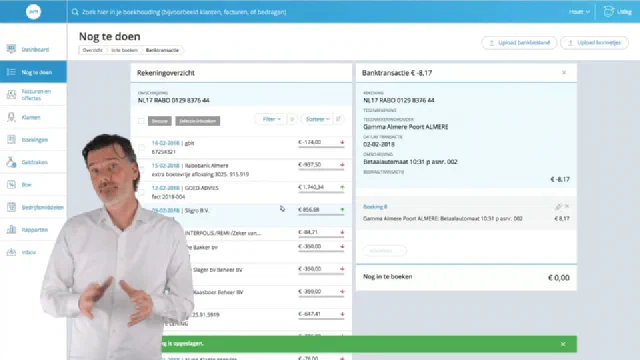This screenshot has height=360, width=640.
Task: Click the Uitleg help icon
Action: click(609, 11)
